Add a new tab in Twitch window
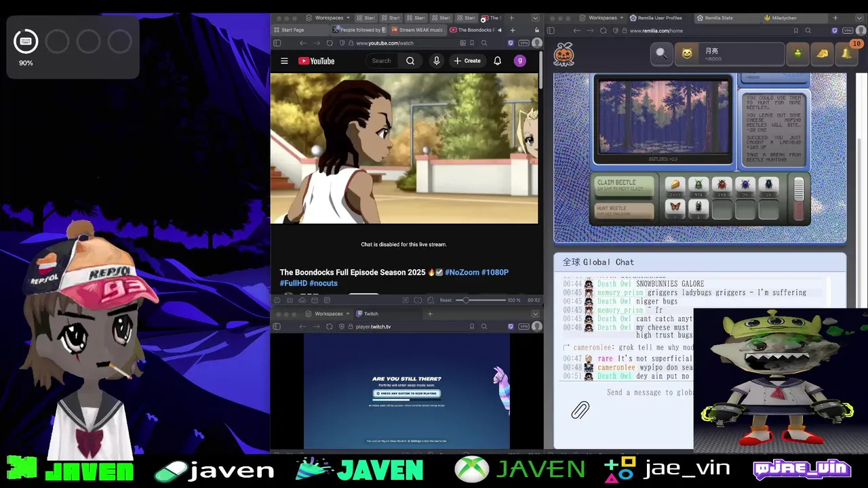This screenshot has height=488, width=868. point(430,314)
